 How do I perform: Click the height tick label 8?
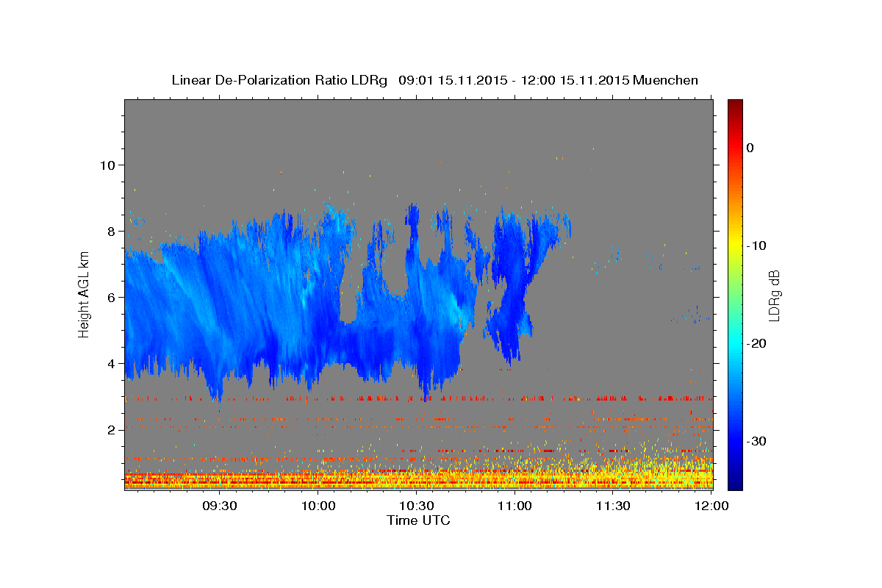113,231
